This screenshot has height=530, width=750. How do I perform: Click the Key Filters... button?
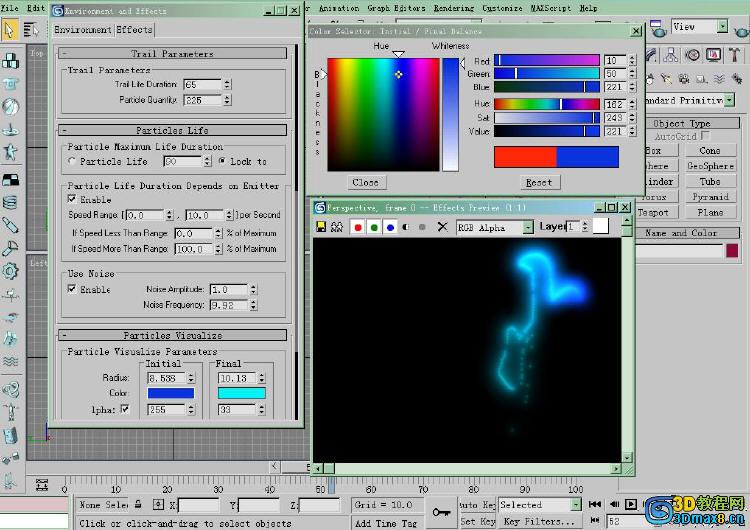[x=539, y=521]
